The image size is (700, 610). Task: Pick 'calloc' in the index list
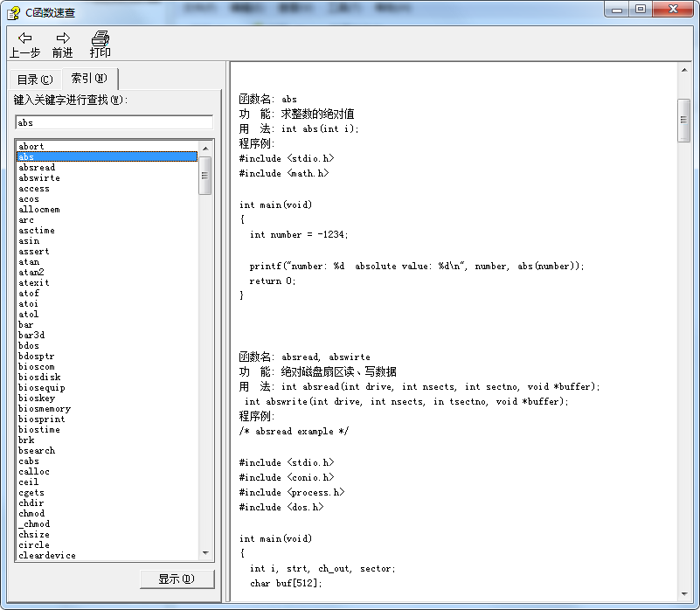click(34, 471)
